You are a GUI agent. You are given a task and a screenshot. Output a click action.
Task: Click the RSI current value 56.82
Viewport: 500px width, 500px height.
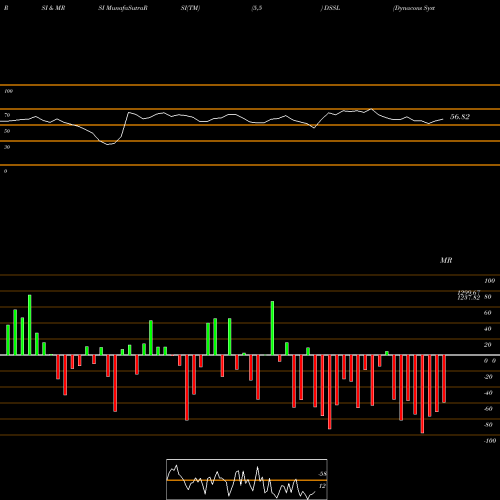460,117
